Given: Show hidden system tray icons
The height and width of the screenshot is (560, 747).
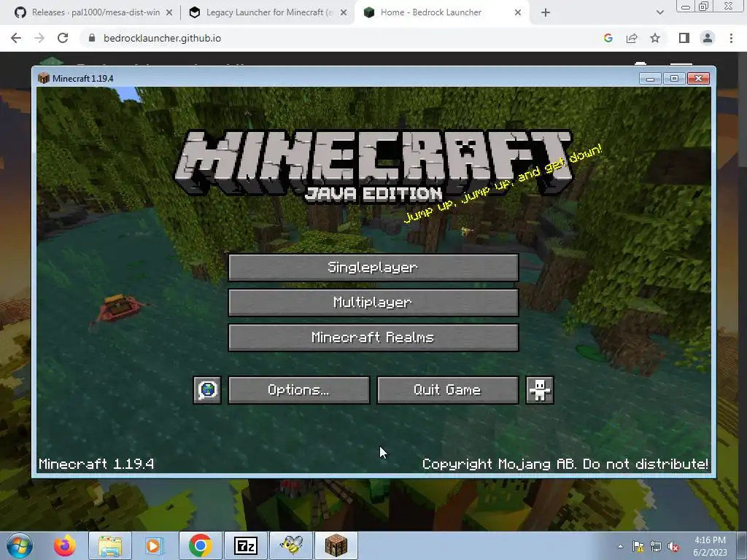Looking at the screenshot, I should click(620, 546).
